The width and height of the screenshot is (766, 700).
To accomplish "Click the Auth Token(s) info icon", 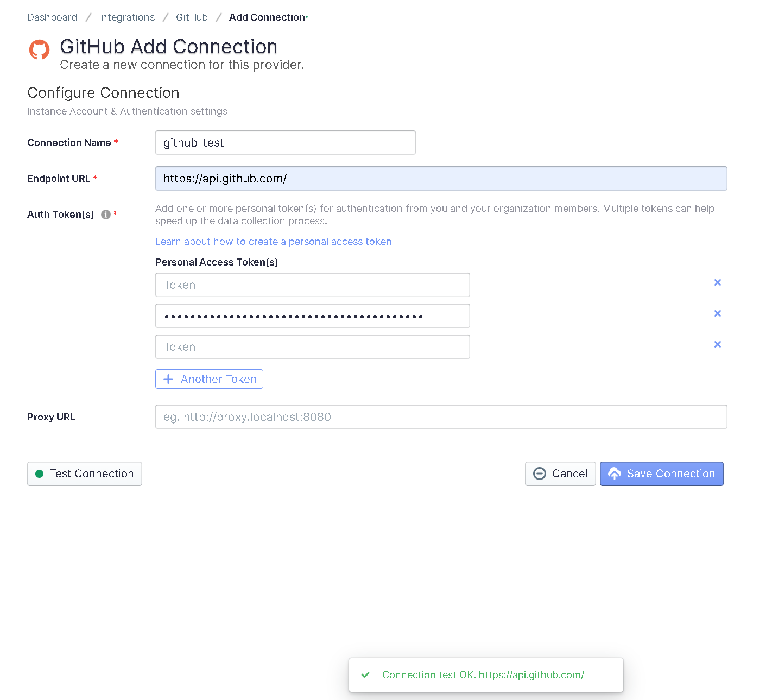I will click(106, 215).
